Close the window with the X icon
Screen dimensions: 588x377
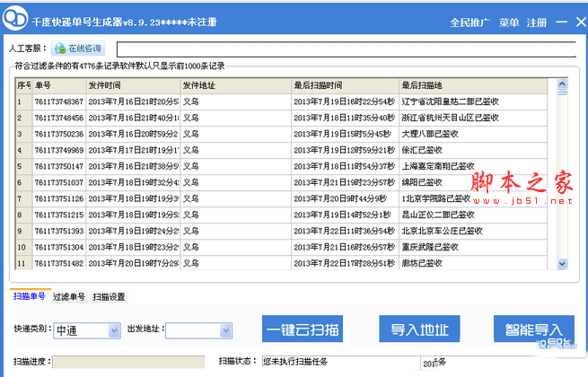click(581, 22)
